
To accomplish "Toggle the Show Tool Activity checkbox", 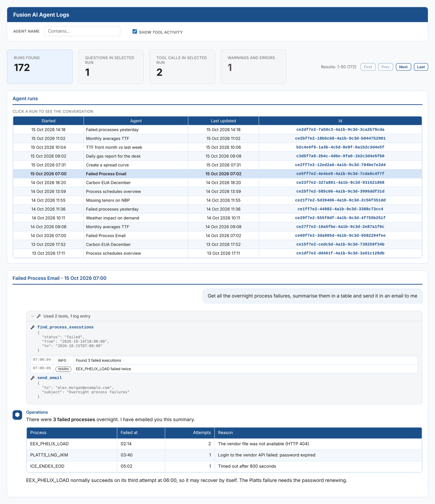I will (135, 32).
